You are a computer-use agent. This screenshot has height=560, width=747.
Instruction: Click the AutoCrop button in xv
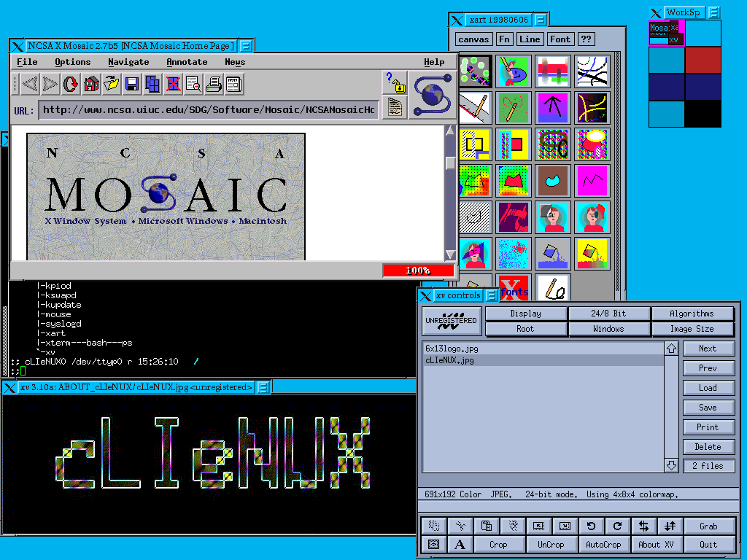point(603,545)
